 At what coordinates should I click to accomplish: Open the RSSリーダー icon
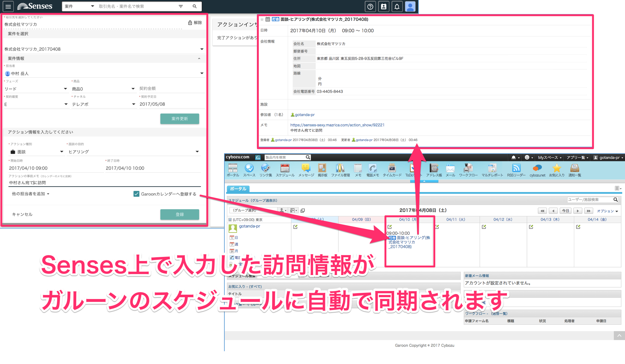[516, 170]
